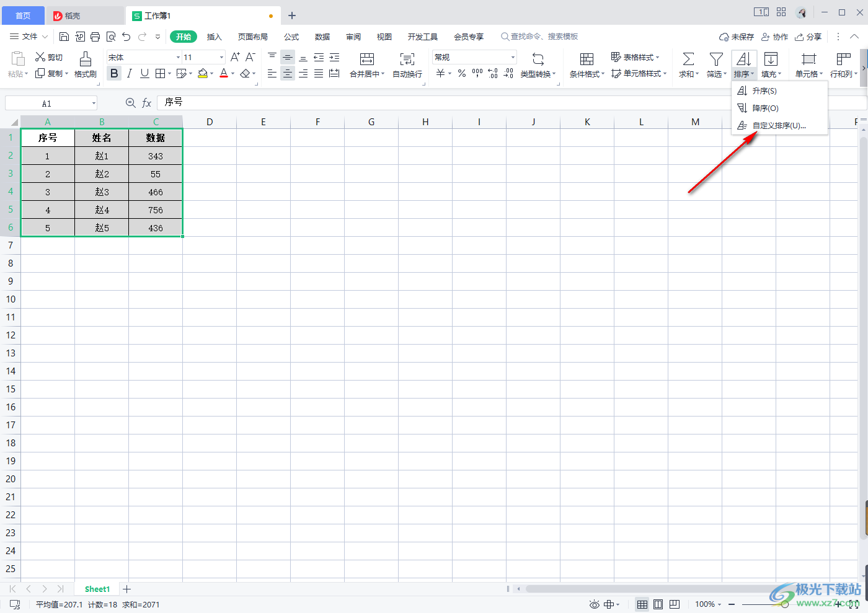868x613 pixels.
Task: Select Descending (降序) from sort menu
Action: pyautogui.click(x=779, y=108)
